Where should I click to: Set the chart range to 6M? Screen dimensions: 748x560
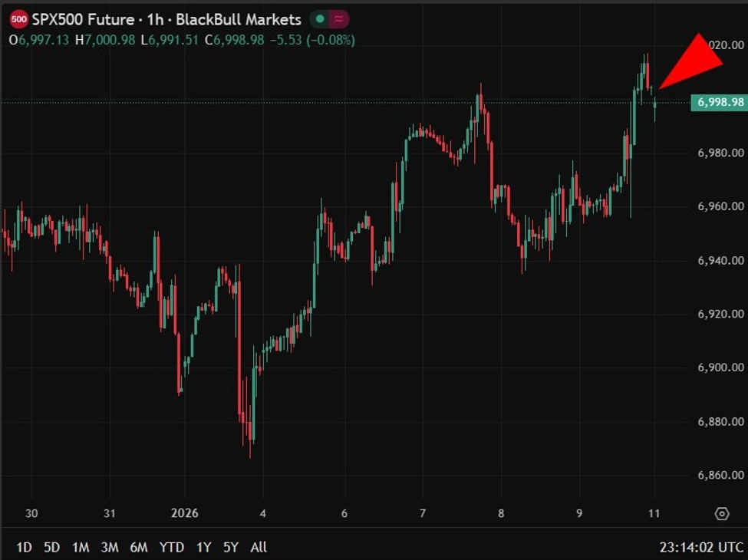pos(139,547)
